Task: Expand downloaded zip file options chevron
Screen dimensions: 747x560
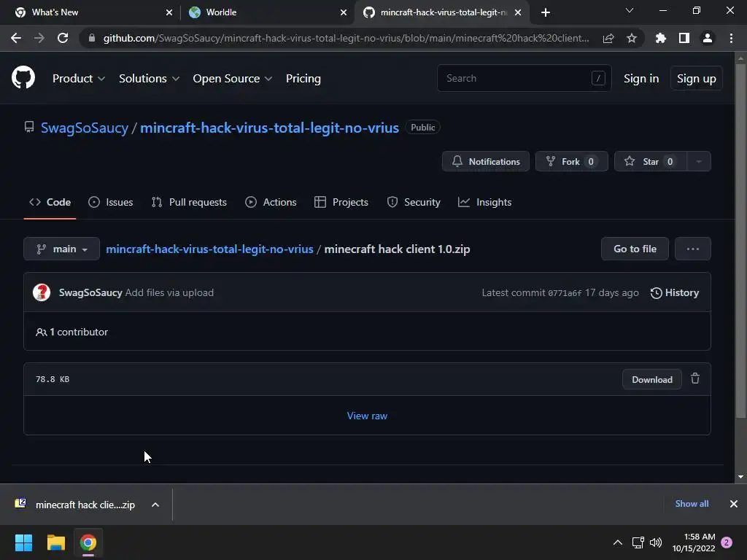Action: [155, 505]
